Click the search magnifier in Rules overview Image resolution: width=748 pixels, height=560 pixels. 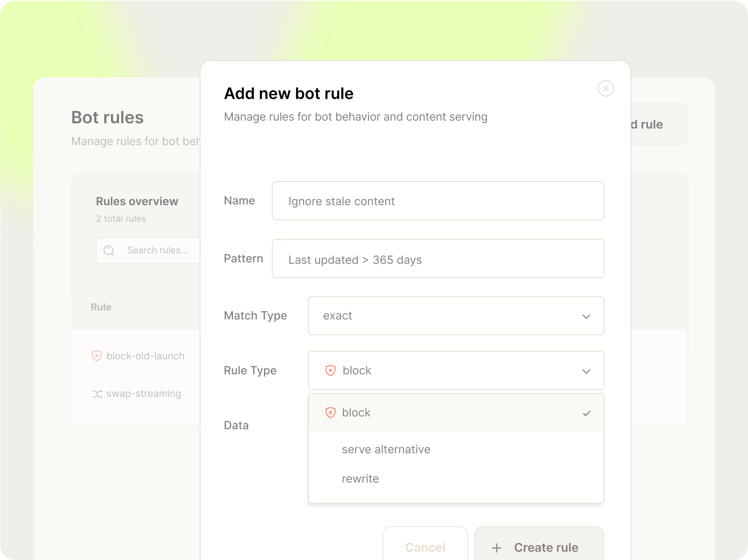click(109, 250)
